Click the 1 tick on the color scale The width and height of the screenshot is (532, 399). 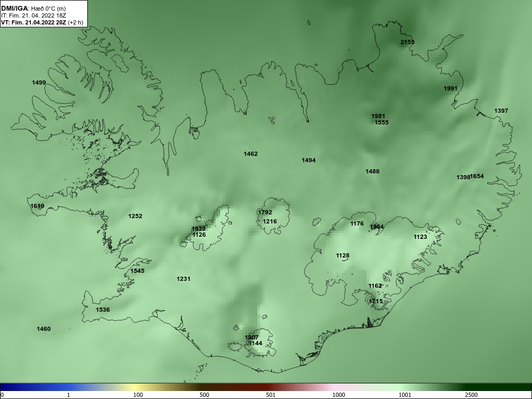click(69, 395)
